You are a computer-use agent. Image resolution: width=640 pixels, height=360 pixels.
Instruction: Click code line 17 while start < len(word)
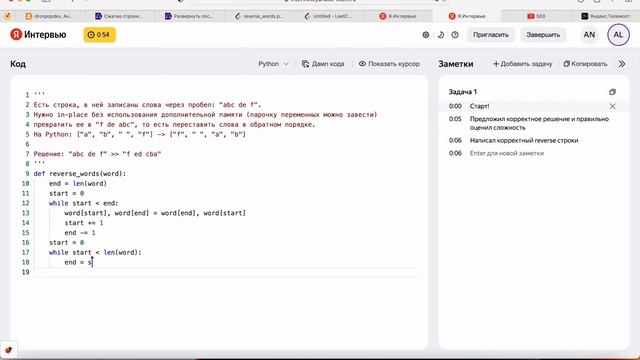click(x=95, y=252)
